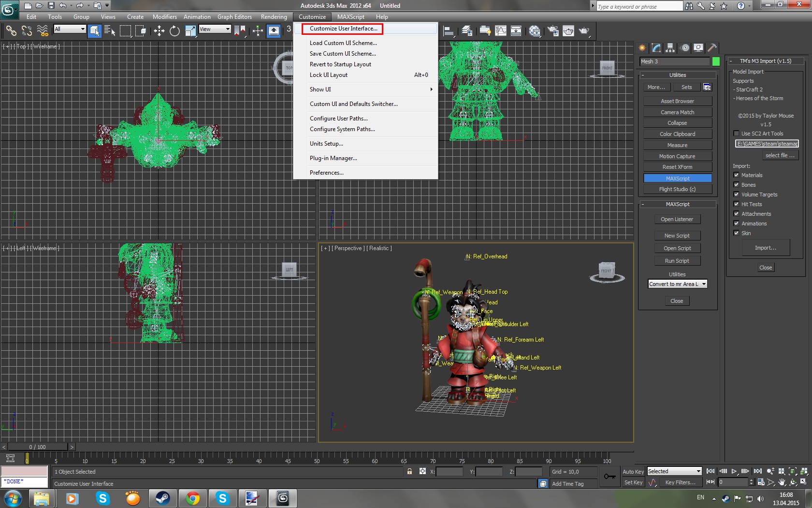This screenshot has width=812, height=508.
Task: Click the Import... button in M3 Import
Action: click(766, 248)
